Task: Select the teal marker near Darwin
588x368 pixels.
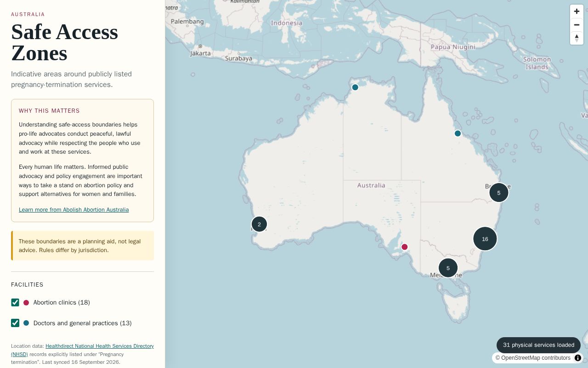Action: tap(355, 87)
